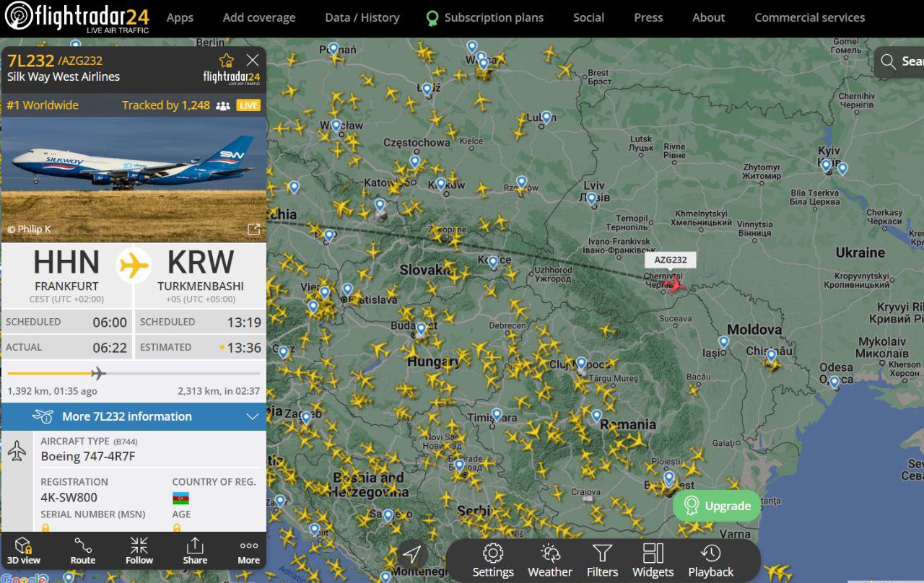The image size is (924, 583).
Task: Center map on my location arrow
Action: [412, 555]
